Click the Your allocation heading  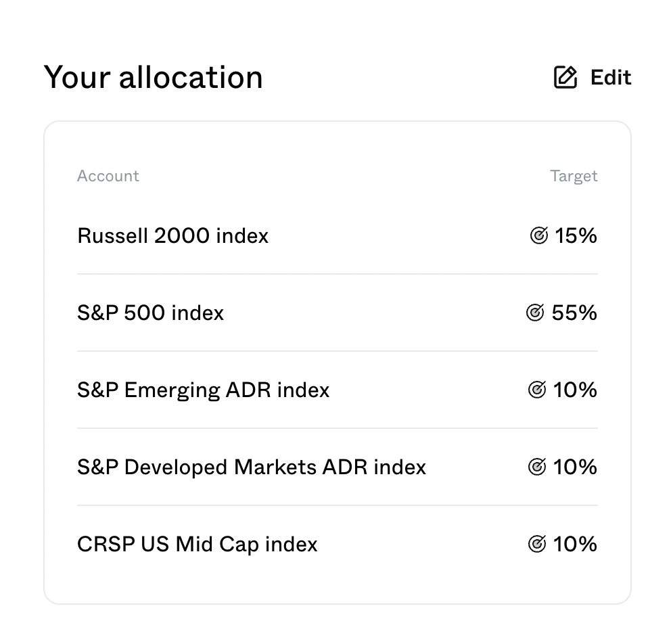(153, 77)
